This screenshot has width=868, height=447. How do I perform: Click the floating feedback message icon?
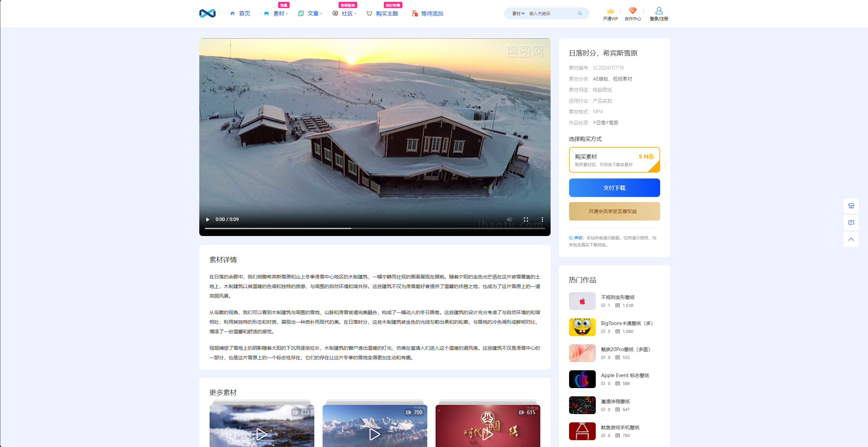click(x=851, y=223)
